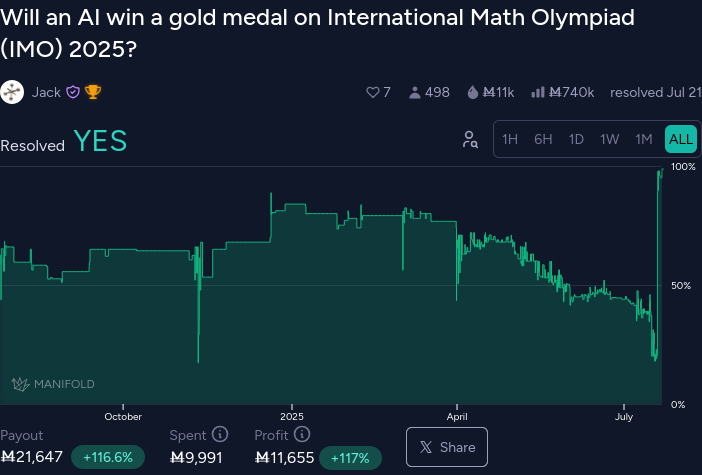
Task: Switch chart to the 1D range
Action: click(576, 139)
